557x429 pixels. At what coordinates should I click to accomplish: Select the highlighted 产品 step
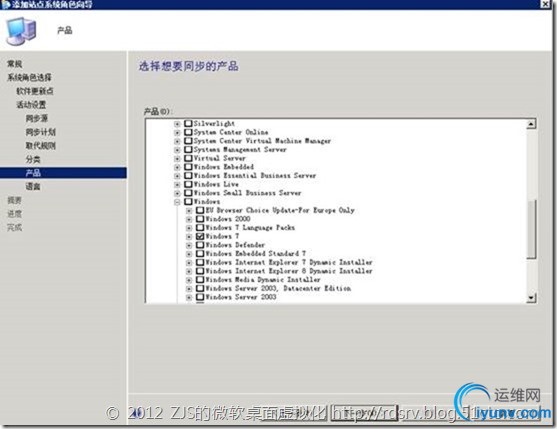[63, 173]
